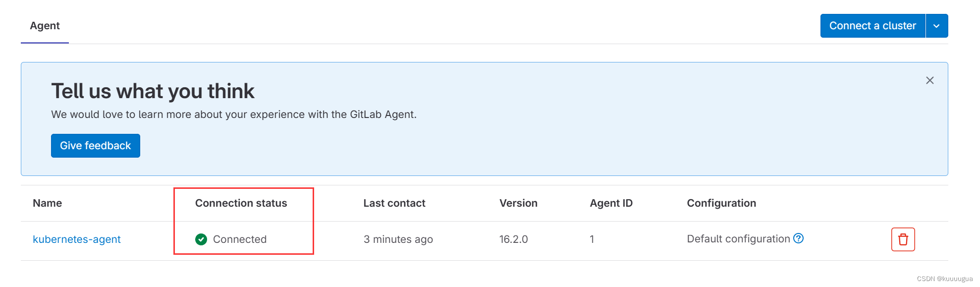This screenshot has width=980, height=287.
Task: Click the Version column header
Action: [x=518, y=203]
